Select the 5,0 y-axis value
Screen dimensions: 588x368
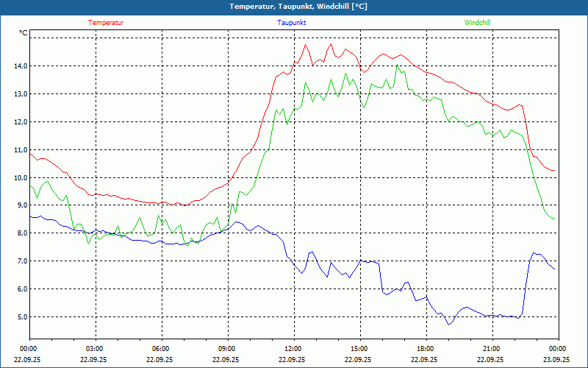pos(21,317)
